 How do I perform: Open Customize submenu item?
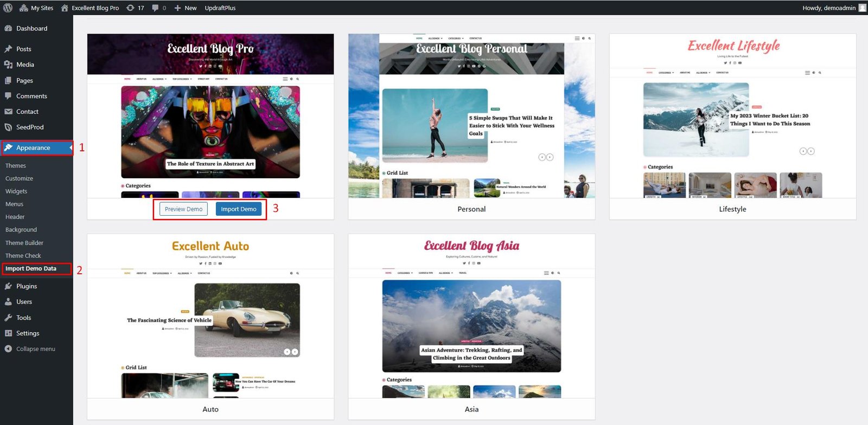(x=19, y=178)
